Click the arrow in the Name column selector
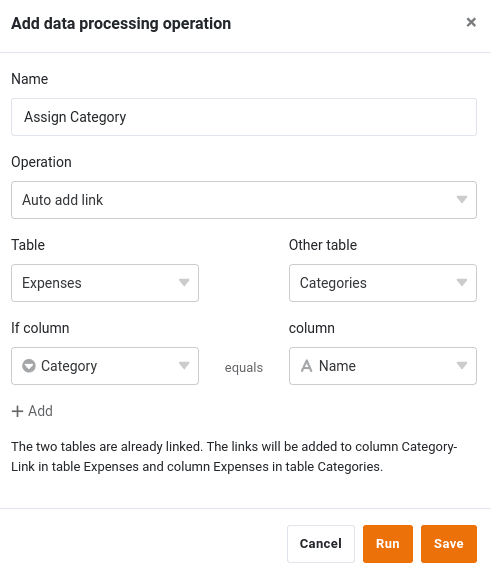 pyautogui.click(x=462, y=366)
